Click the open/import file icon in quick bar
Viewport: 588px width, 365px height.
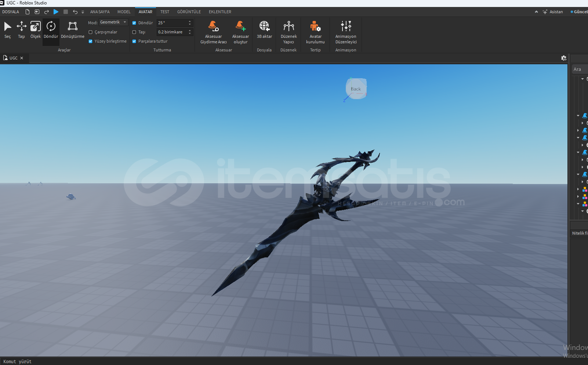(37, 12)
